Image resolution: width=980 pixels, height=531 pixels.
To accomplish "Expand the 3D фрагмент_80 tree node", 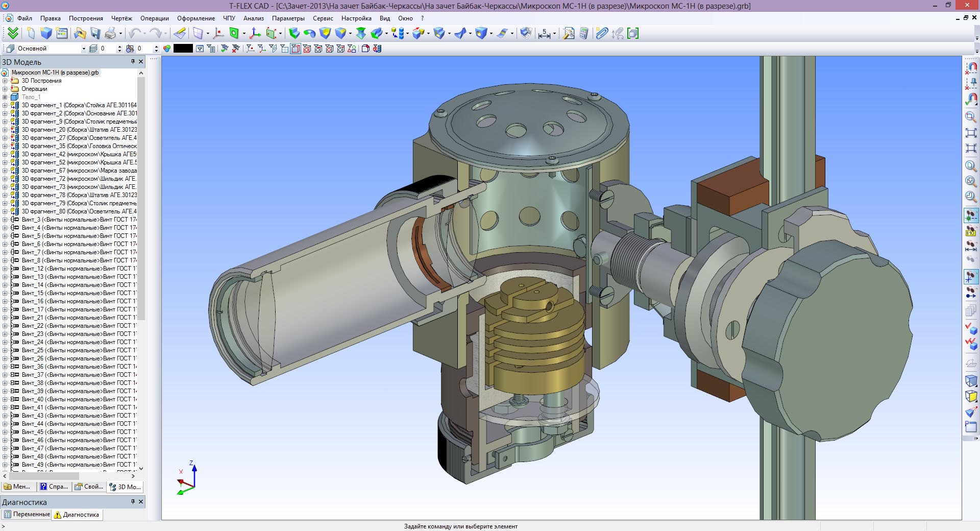I will [5, 211].
